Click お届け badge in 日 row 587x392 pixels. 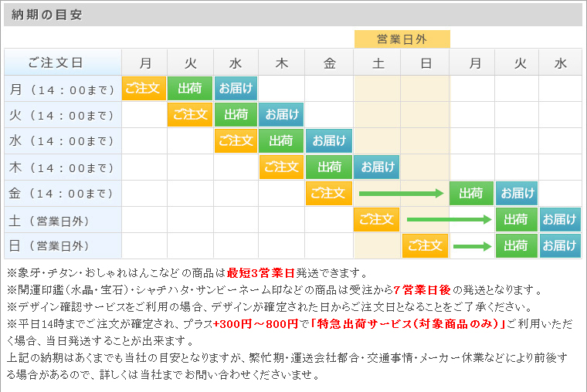click(561, 245)
